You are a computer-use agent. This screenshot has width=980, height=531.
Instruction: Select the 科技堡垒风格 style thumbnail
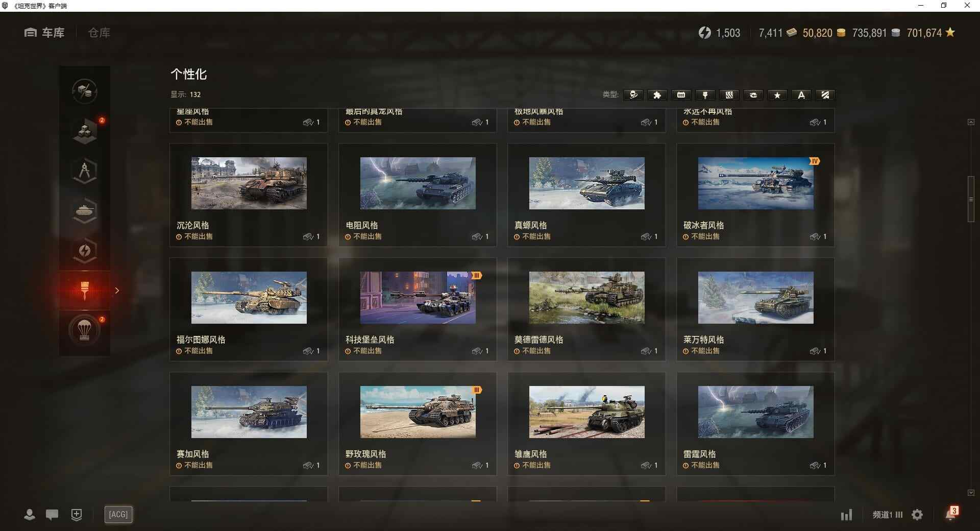[418, 298]
